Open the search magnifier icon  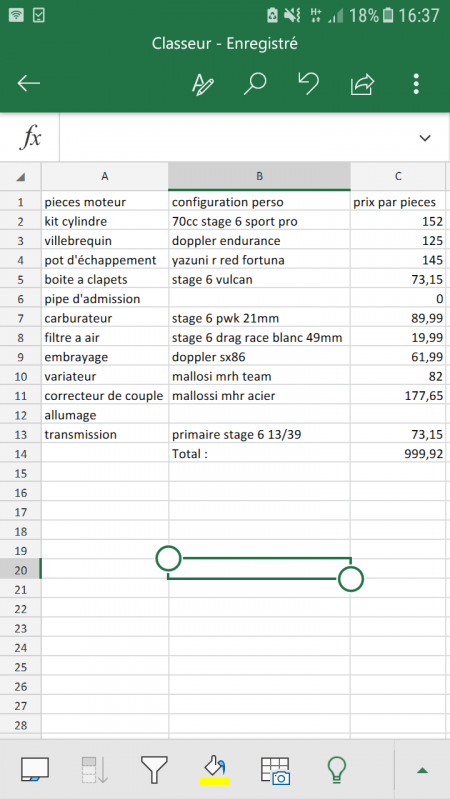[x=254, y=84]
